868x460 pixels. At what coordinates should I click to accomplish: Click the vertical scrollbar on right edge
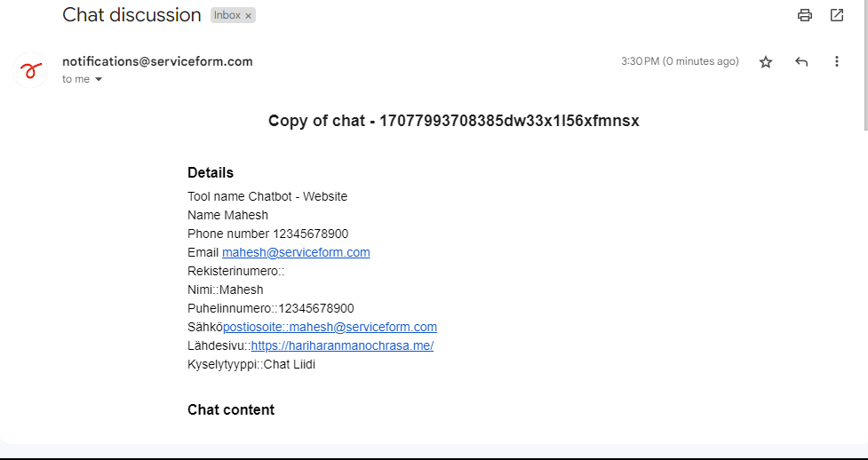[865, 65]
